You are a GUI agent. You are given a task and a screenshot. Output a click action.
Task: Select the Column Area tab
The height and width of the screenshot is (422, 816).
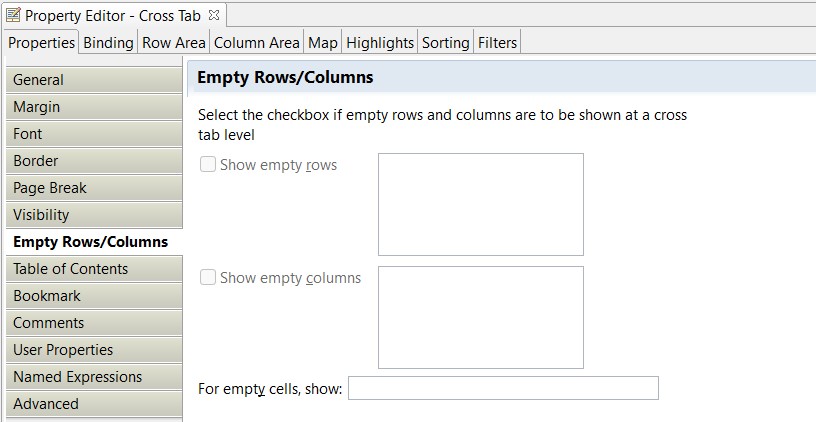pos(256,42)
